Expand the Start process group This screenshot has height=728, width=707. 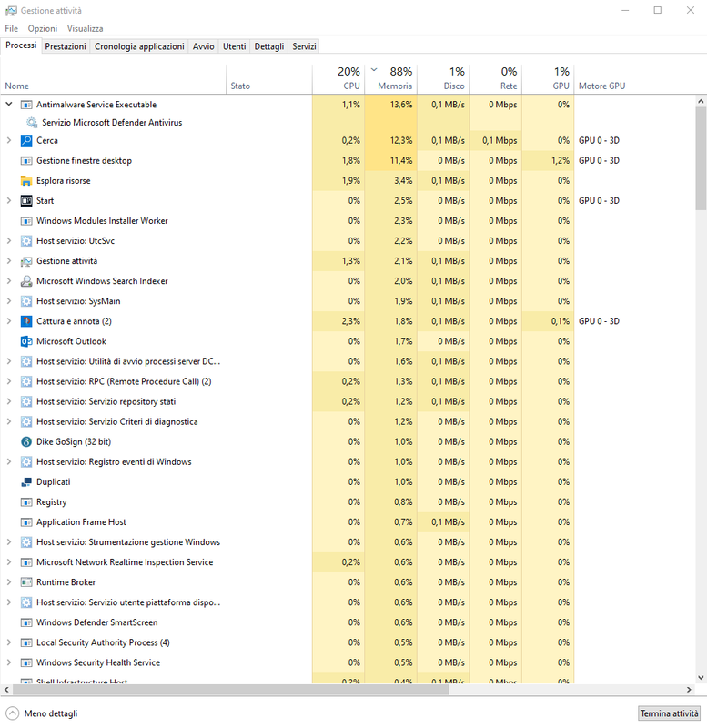click(9, 200)
